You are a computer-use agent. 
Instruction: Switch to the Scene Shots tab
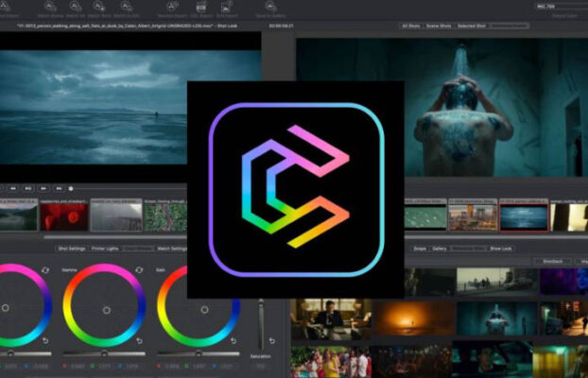[440, 26]
